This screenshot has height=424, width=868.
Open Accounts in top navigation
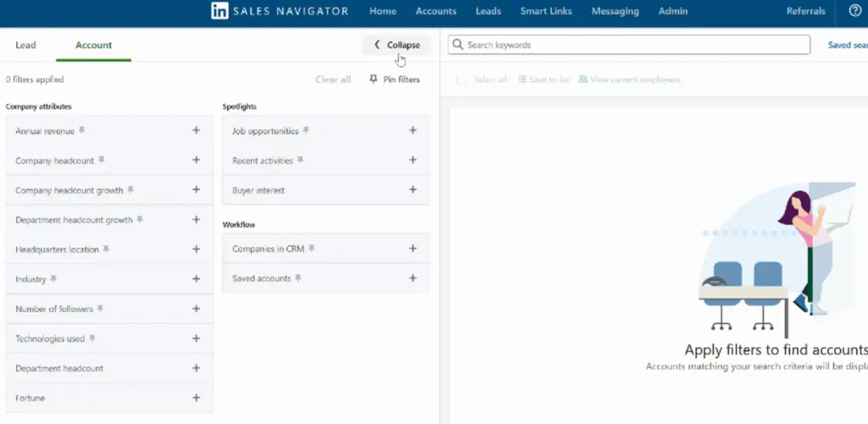(x=437, y=11)
